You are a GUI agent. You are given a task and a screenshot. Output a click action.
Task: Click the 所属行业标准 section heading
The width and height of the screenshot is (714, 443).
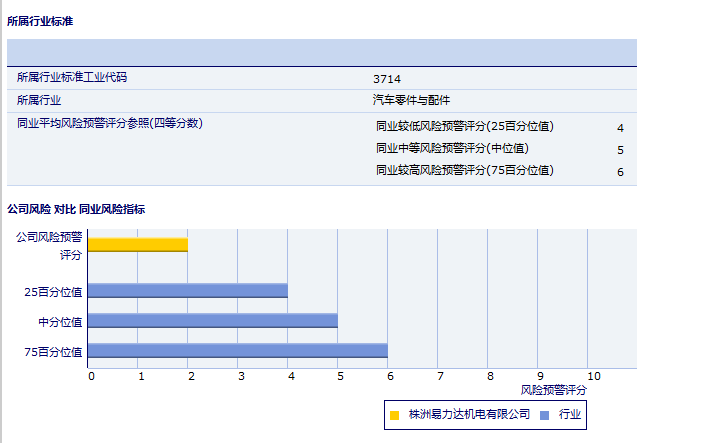40,21
